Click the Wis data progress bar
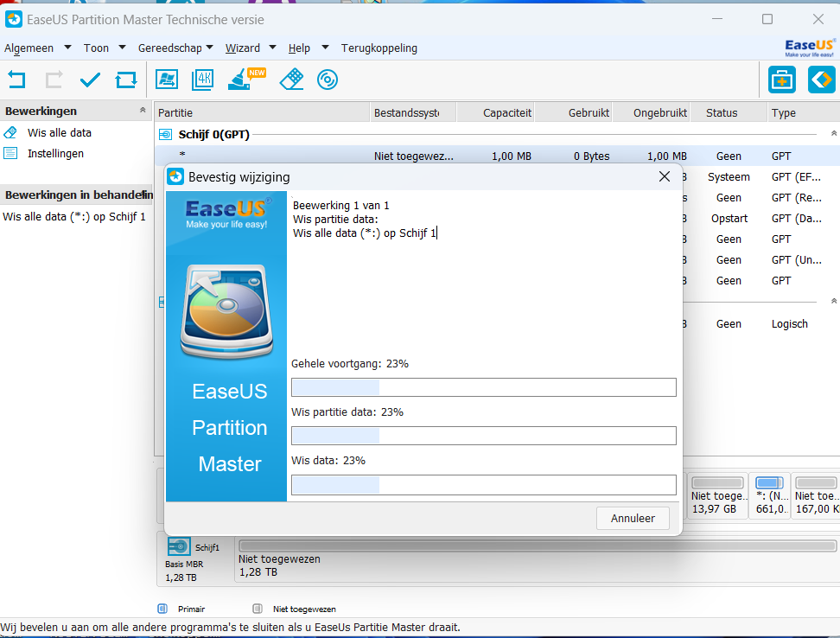The height and width of the screenshot is (638, 840). (484, 485)
